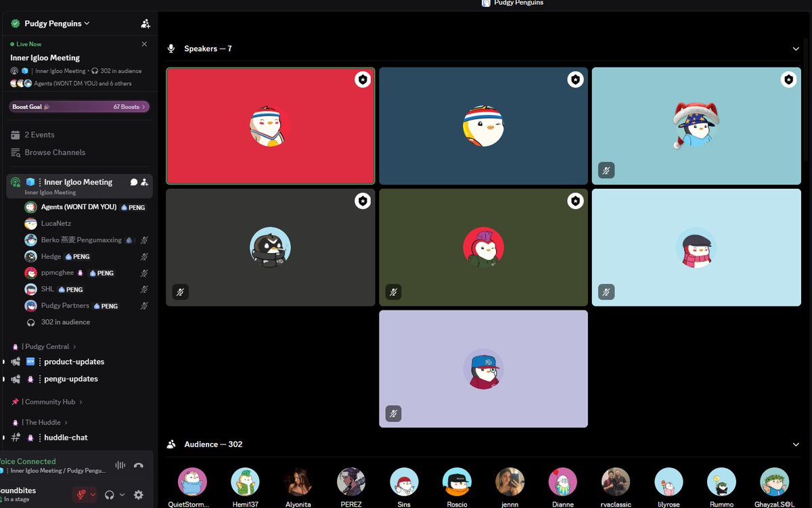Click the Sins audience avatar

pyautogui.click(x=404, y=482)
